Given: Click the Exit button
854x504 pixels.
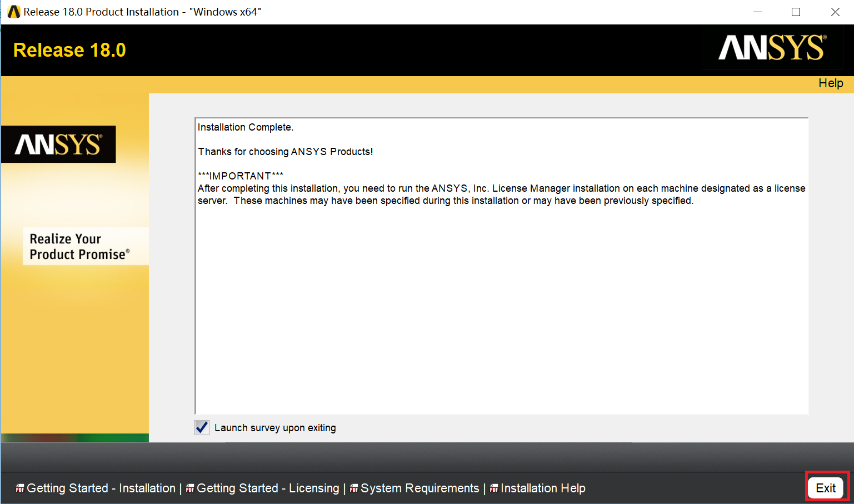Looking at the screenshot, I should click(826, 488).
